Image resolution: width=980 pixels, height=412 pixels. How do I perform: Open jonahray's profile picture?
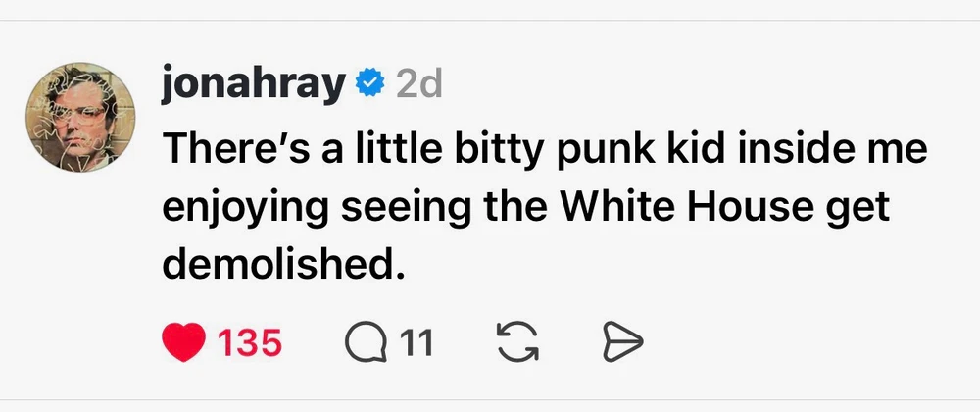tap(81, 121)
